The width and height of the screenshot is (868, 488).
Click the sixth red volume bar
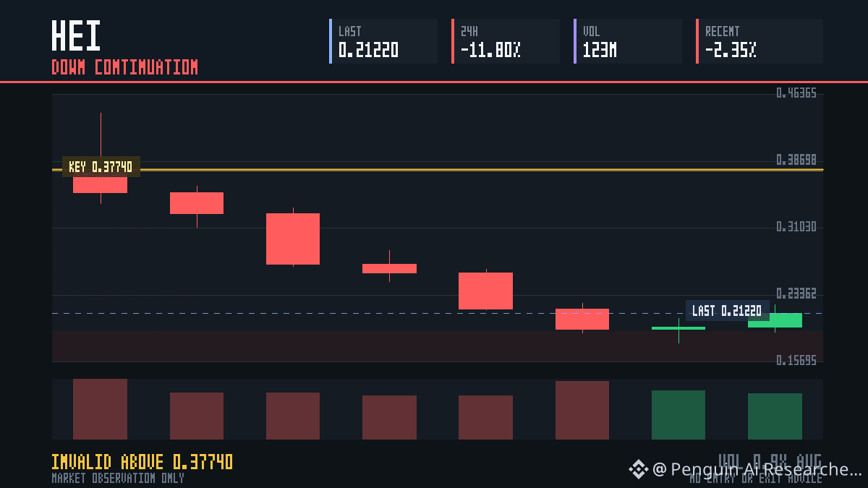tap(582, 410)
